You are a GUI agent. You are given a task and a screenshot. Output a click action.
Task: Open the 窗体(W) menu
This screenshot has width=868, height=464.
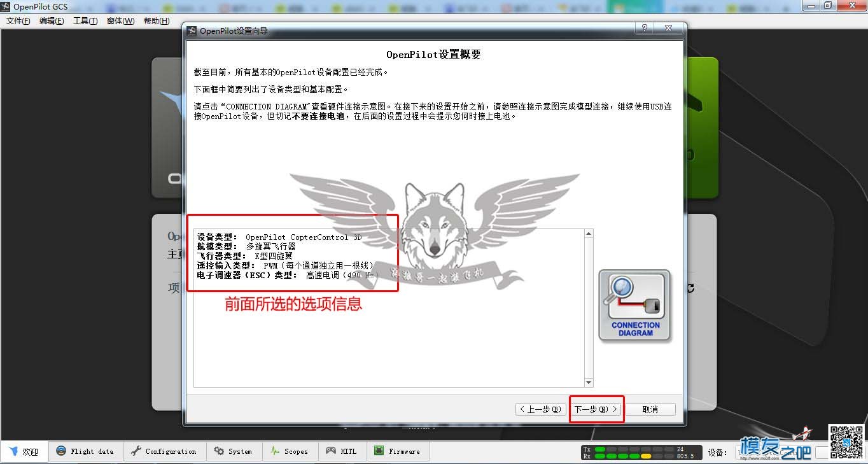[x=121, y=21]
